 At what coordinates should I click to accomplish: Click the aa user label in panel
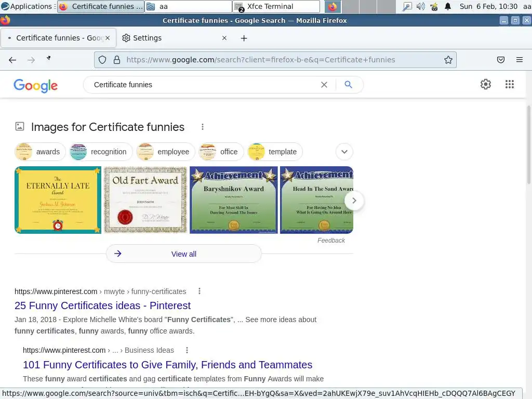coord(527,6)
